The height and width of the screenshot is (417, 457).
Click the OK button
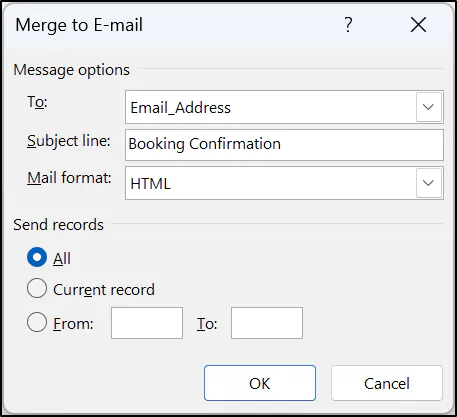click(x=260, y=383)
